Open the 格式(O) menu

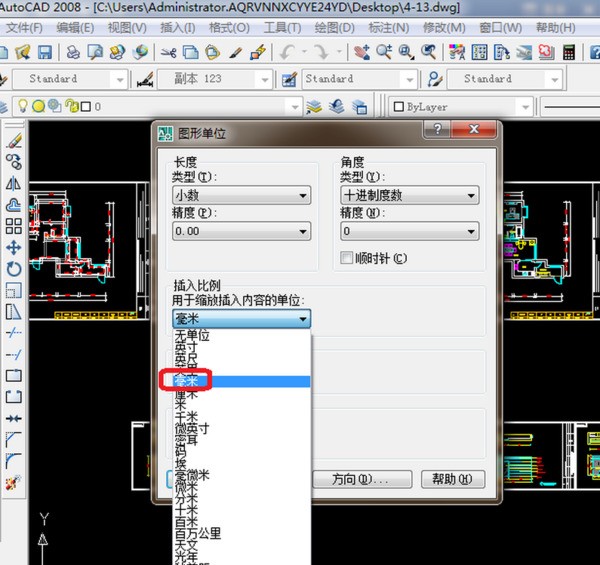228,27
